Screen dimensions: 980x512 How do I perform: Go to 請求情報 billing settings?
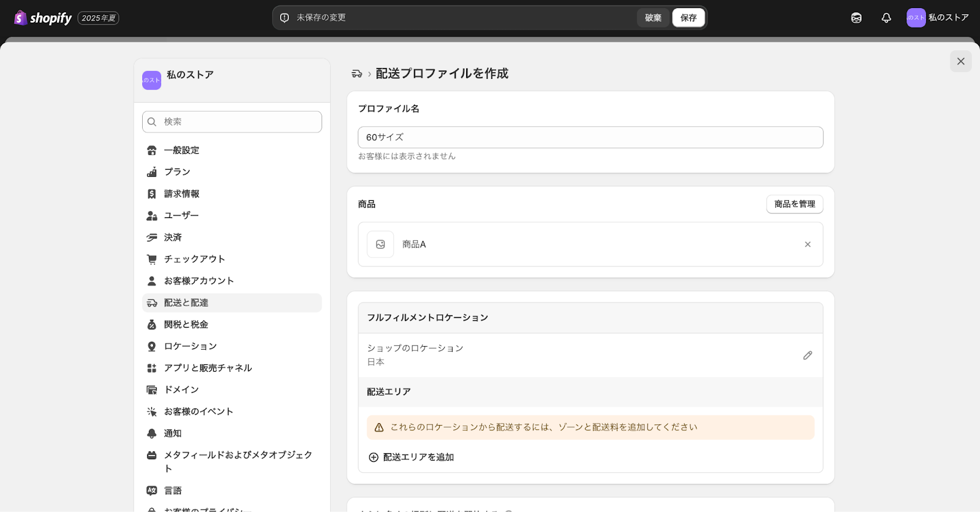232,194
